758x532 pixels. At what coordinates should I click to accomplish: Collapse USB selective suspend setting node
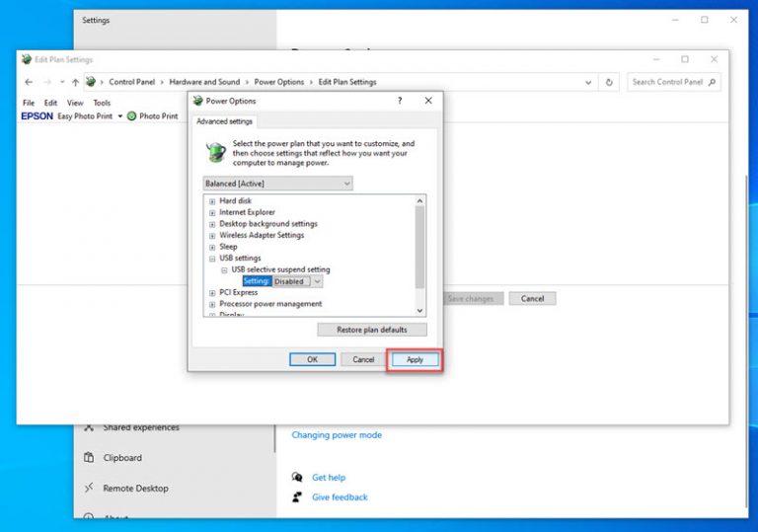click(224, 270)
